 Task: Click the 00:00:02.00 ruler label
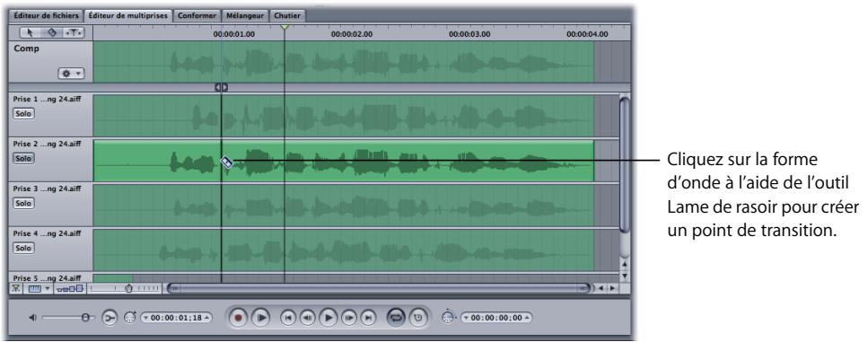click(352, 34)
